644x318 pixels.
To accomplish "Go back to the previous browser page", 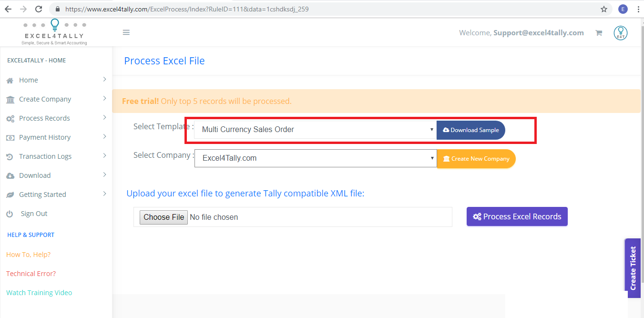I will (x=8, y=9).
